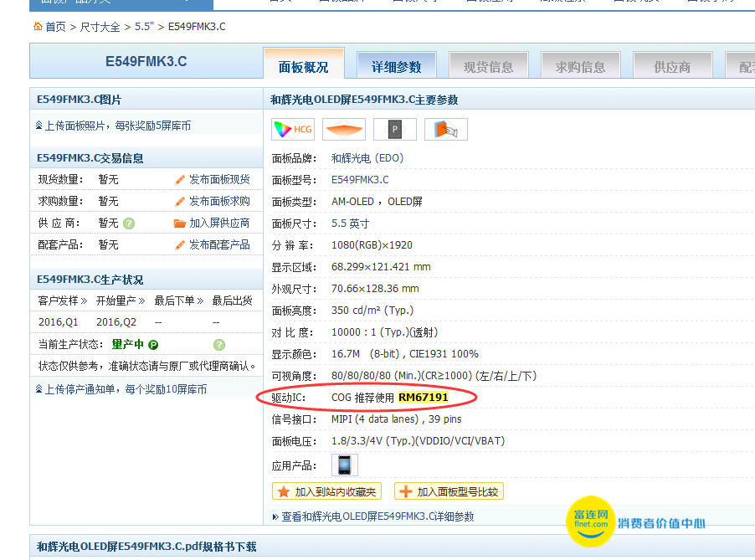
Task: Click the star icon on favorites button
Action: (x=284, y=491)
